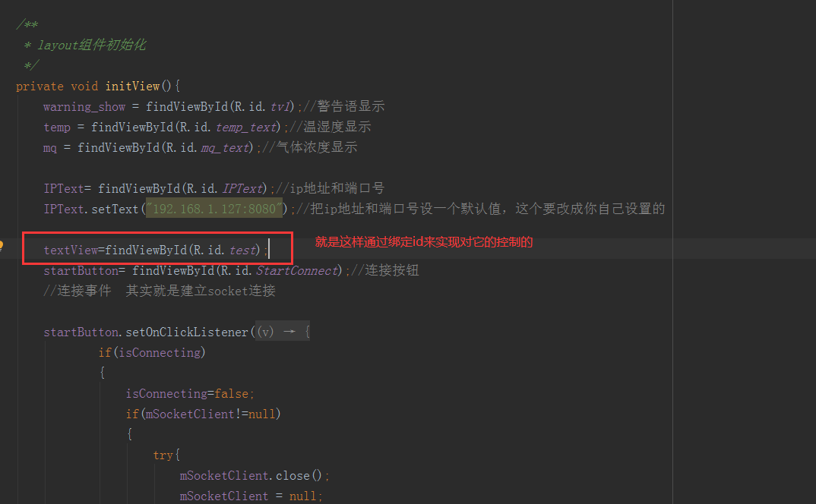Screen dimensions: 816x504
Task: Select the highlighted IP string 192.168.1.127:8080
Action: 213,208
